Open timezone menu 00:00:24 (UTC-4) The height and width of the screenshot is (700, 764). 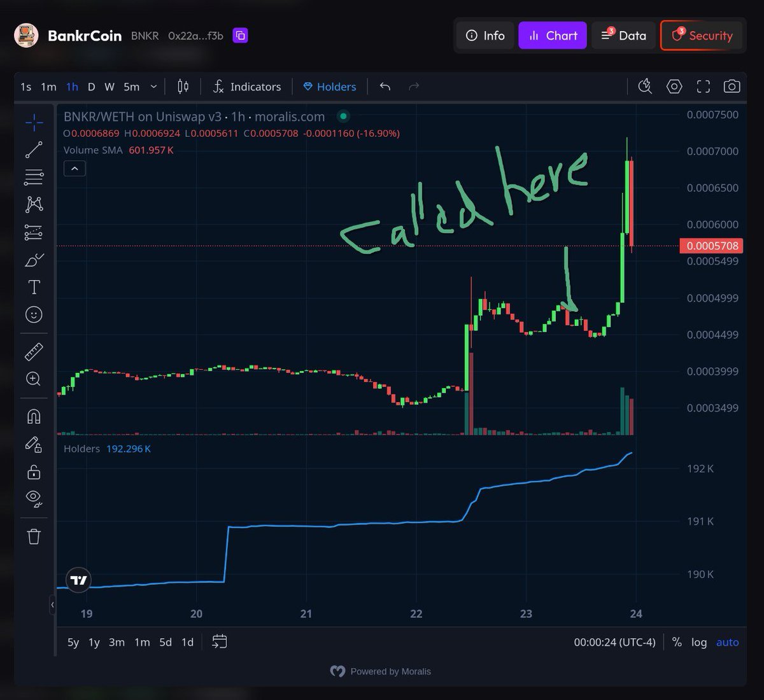pos(614,642)
